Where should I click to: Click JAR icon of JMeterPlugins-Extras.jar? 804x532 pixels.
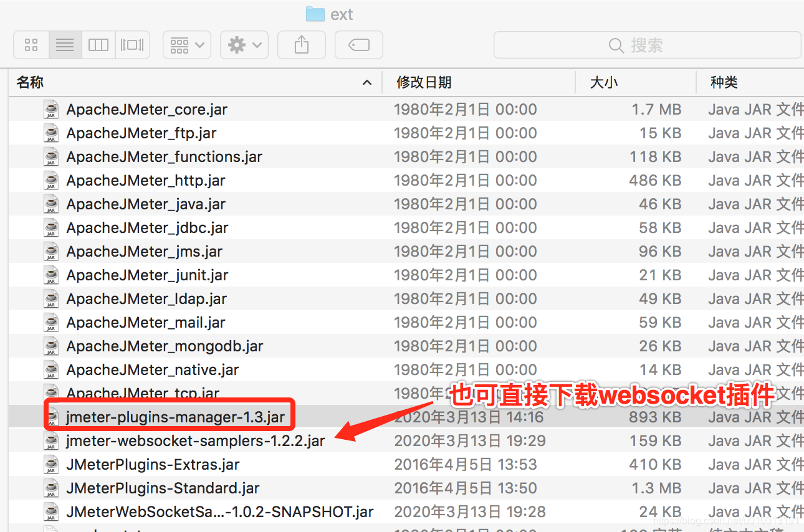pos(51,465)
